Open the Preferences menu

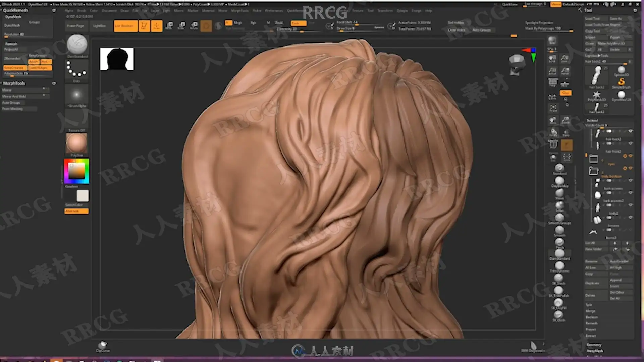click(274, 11)
